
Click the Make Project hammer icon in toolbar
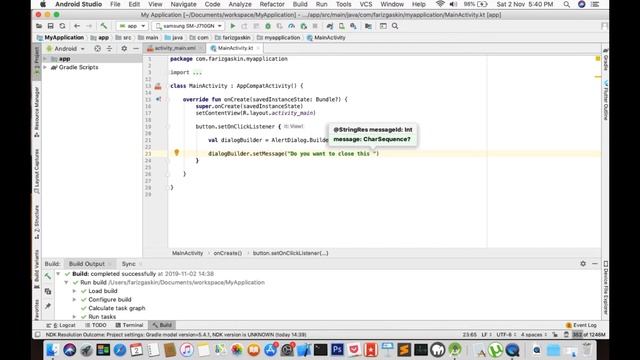(104, 26)
